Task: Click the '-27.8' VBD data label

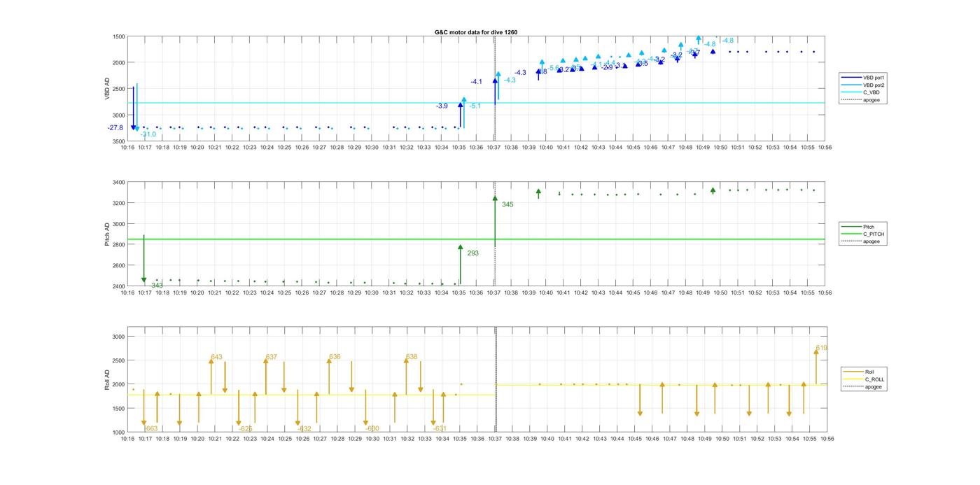Action: coord(115,127)
